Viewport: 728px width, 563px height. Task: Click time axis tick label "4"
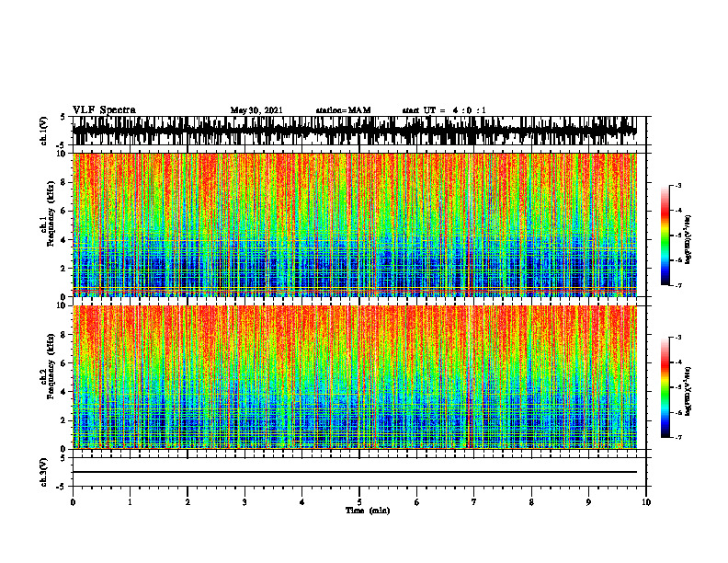[x=302, y=502]
